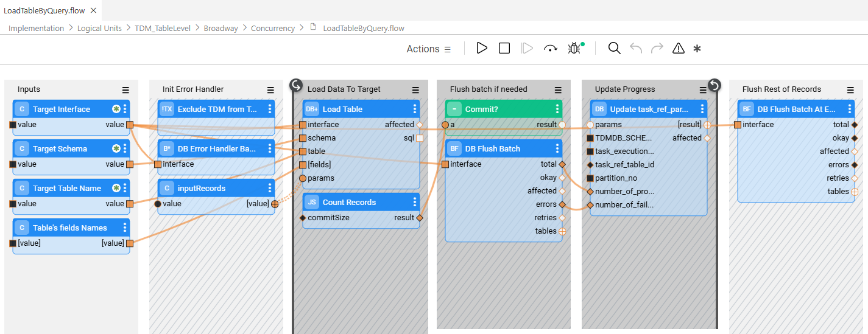Select the Commit? result output port
This screenshot has height=334, width=868.
[562, 125]
